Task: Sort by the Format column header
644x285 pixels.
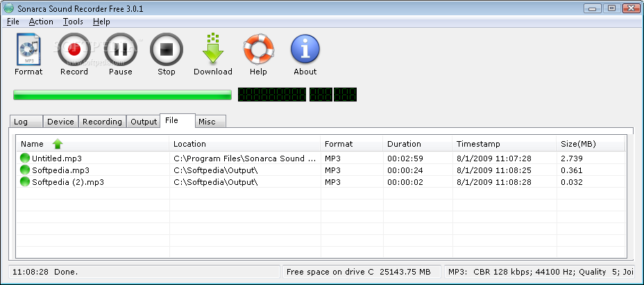Action: pyautogui.click(x=352, y=144)
